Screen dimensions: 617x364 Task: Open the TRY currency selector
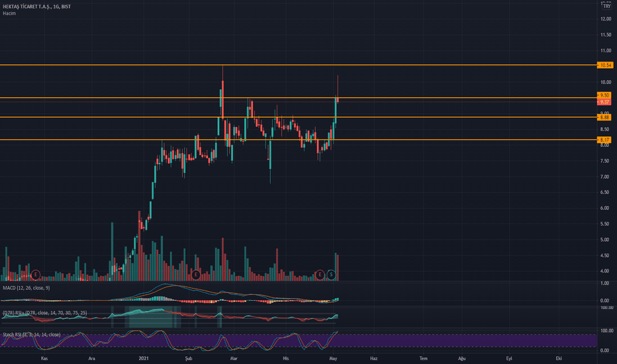click(607, 7)
